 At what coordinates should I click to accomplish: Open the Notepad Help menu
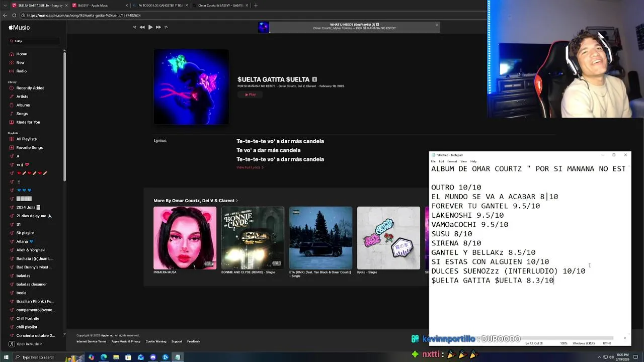pos(473,161)
